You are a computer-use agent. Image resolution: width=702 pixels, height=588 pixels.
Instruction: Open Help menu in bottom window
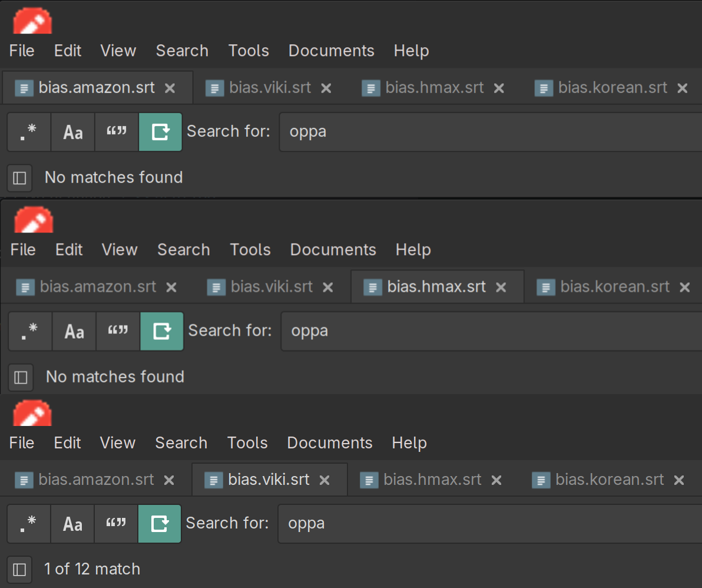tap(409, 443)
